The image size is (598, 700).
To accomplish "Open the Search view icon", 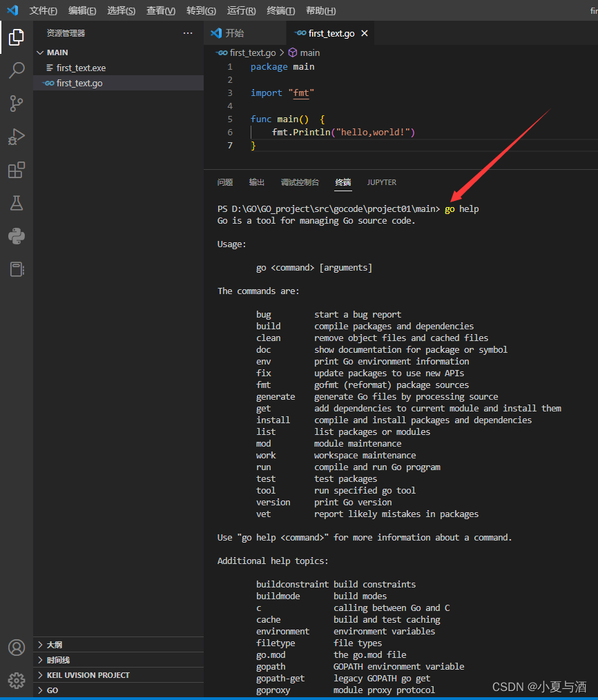I will point(17,70).
